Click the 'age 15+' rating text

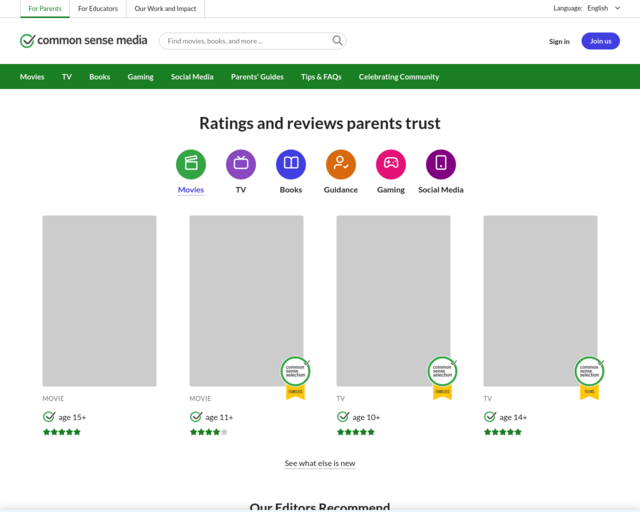click(72, 417)
